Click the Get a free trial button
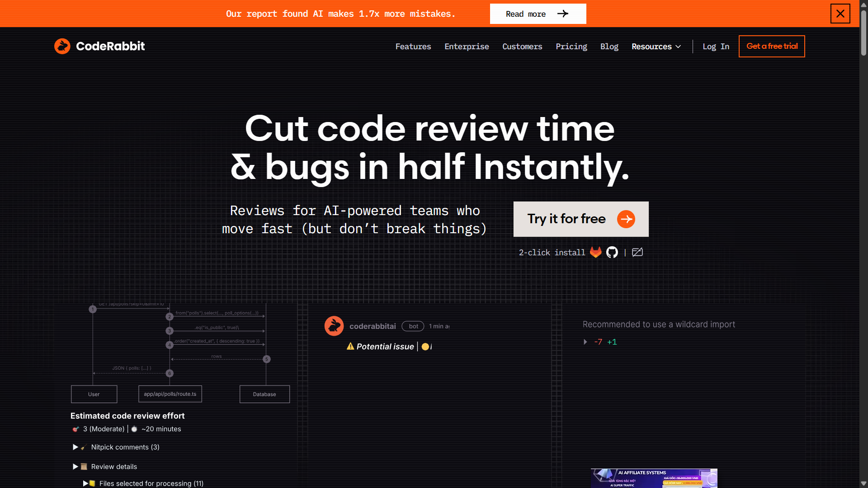This screenshot has width=868, height=488. [772, 46]
